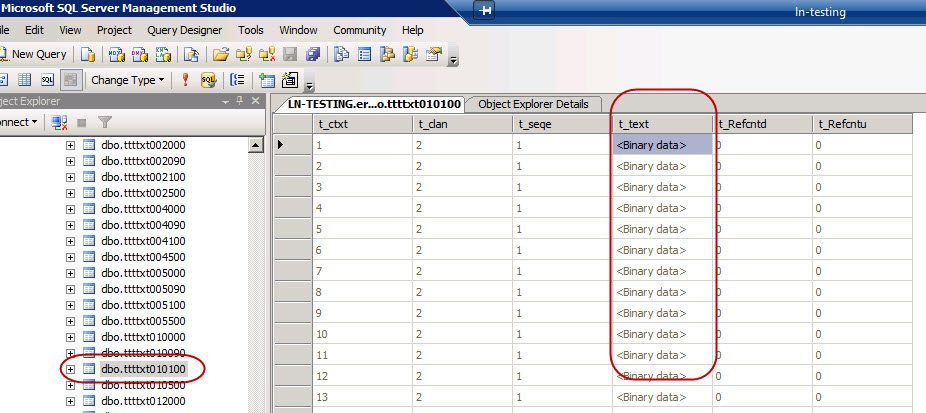Open the Window menu
The image size is (926, 413).
tap(298, 30)
